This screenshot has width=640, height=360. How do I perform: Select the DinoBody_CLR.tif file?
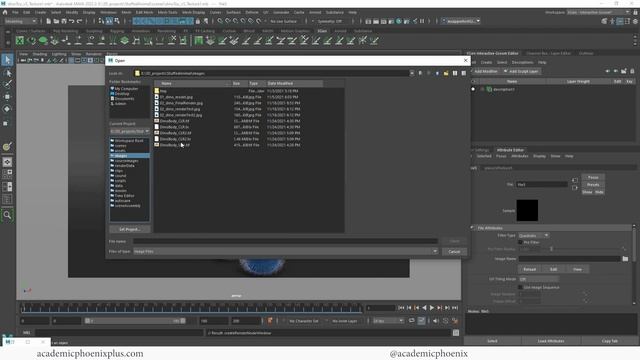tap(174, 121)
